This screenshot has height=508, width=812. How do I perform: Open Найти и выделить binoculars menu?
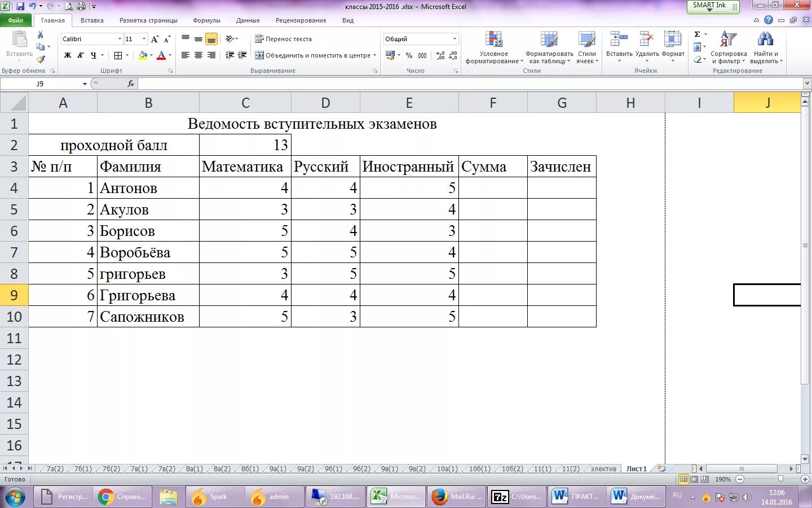(765, 47)
